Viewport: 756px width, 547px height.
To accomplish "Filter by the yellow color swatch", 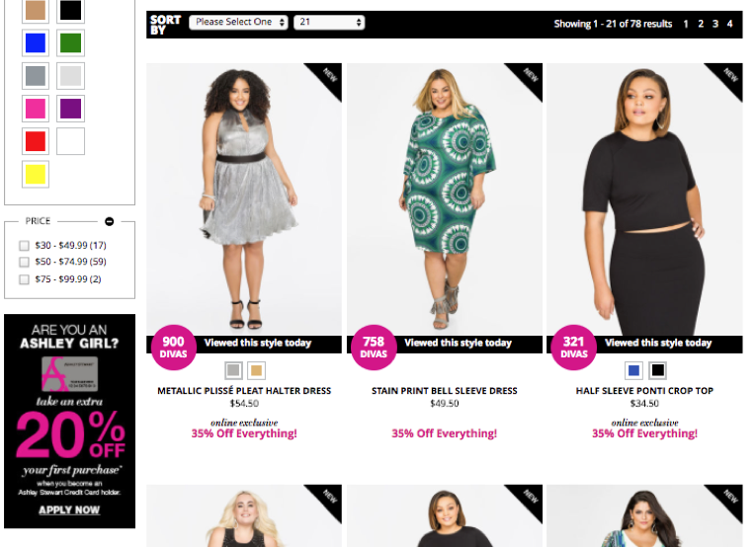I will [36, 174].
